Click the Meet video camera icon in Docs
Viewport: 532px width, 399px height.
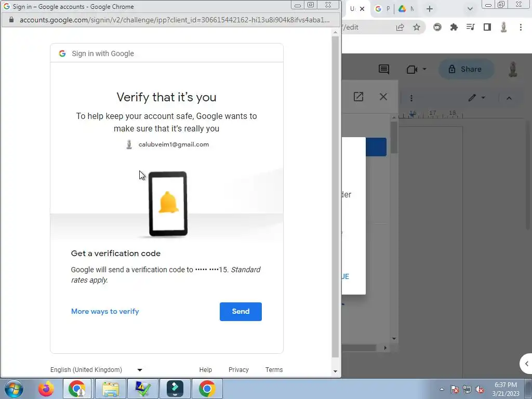point(412,69)
